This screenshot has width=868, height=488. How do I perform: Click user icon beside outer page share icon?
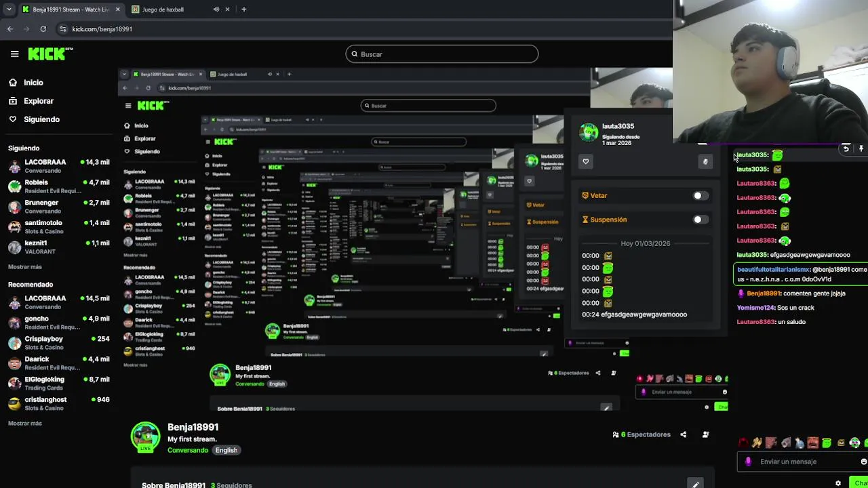pyautogui.click(x=706, y=434)
